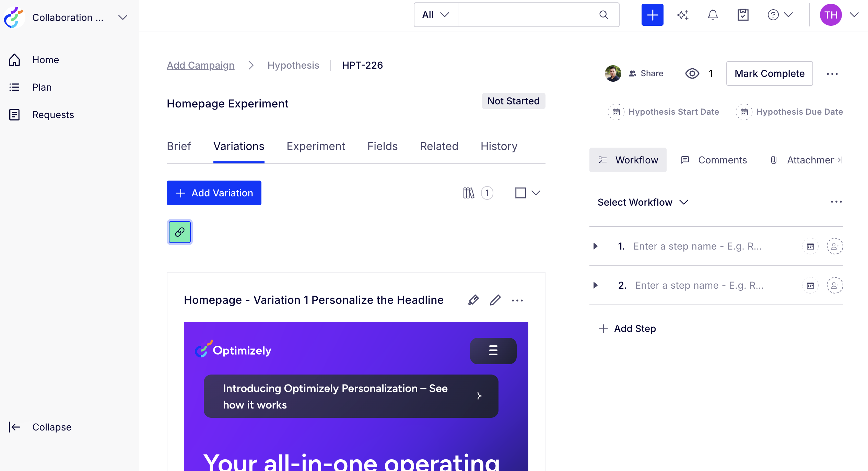Open the three-dot menu next to Mark Complete
The image size is (868, 471).
coord(832,74)
